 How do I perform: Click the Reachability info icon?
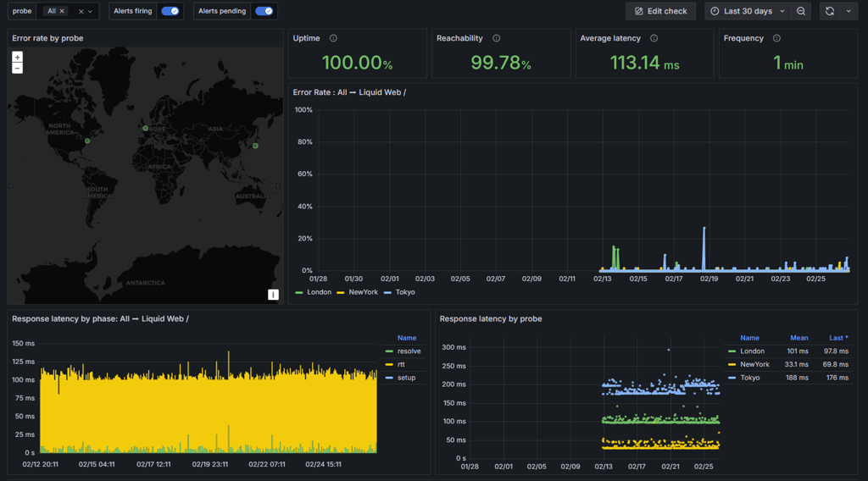(x=497, y=38)
